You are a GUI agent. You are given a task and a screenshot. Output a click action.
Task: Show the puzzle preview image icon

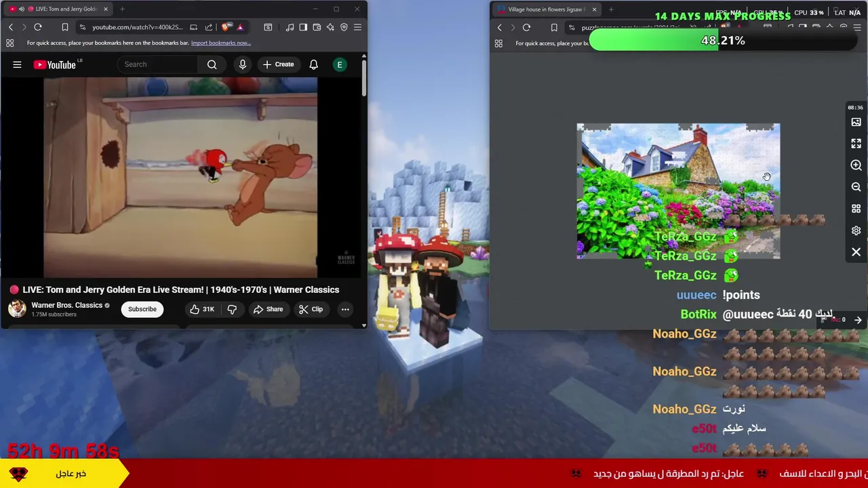tap(856, 122)
